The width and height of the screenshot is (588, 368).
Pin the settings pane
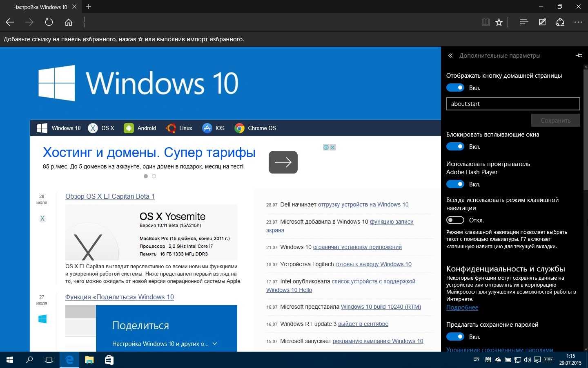point(579,55)
